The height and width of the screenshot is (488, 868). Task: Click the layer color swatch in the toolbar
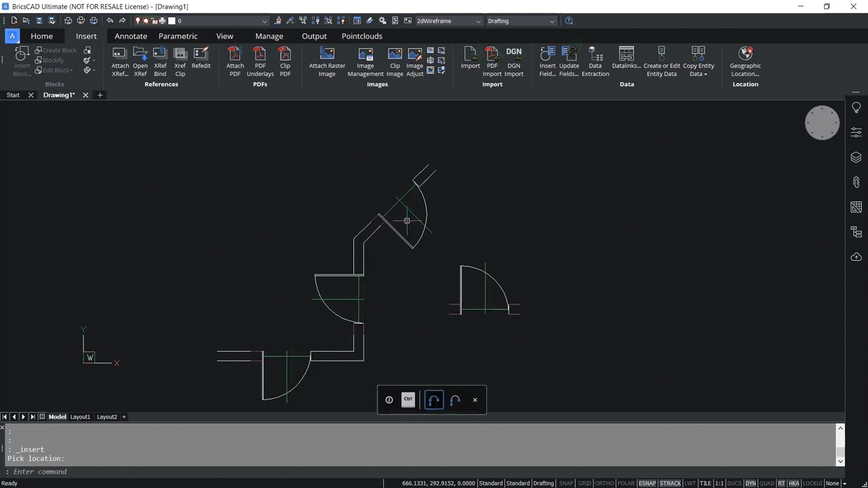point(172,21)
